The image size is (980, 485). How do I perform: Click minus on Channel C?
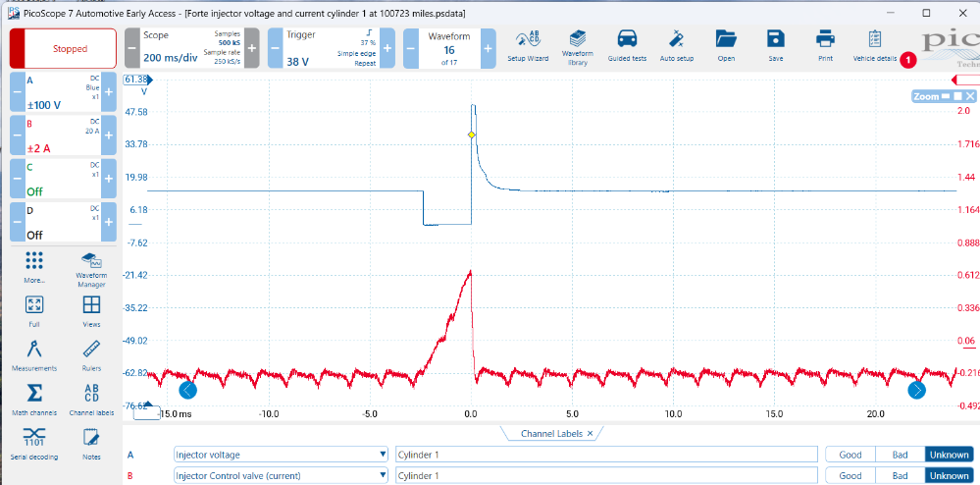click(x=18, y=179)
